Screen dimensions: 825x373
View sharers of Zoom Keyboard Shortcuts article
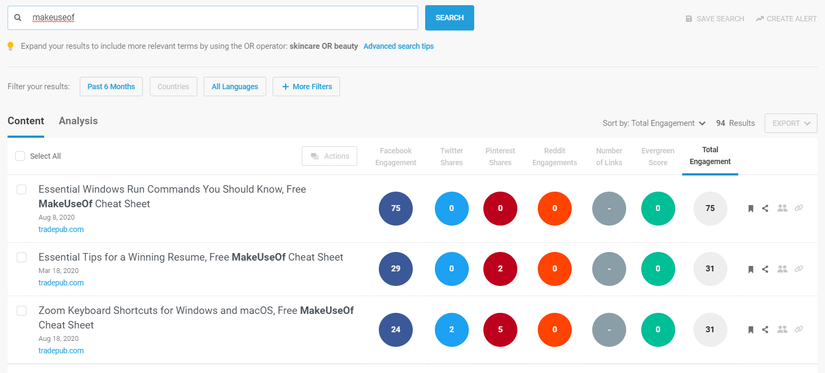pyautogui.click(x=782, y=330)
